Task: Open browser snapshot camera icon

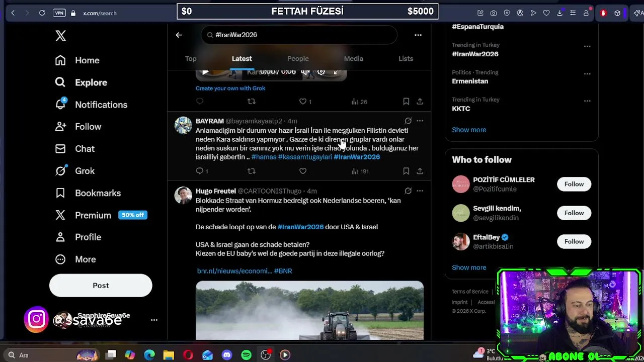Action: [494, 13]
